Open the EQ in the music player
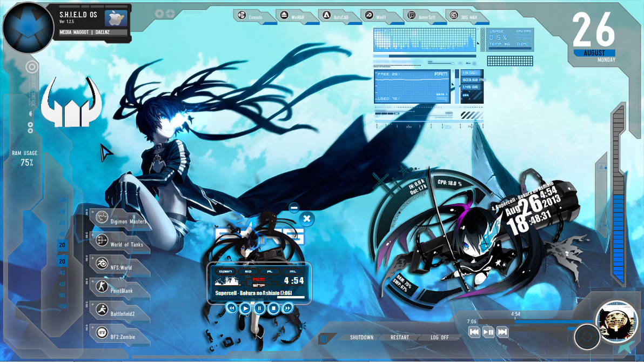The width and height of the screenshot is (644, 362). tap(248, 271)
